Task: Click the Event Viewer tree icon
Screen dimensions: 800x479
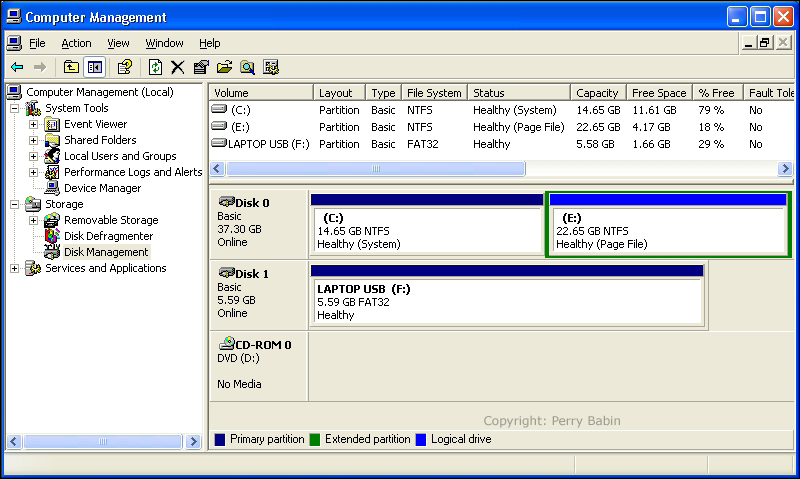Action: 52,124
